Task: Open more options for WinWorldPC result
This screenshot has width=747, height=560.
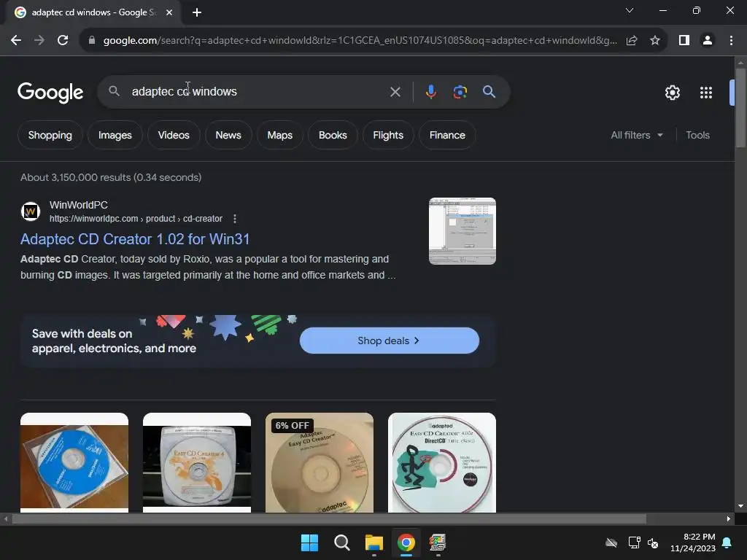Action: click(234, 219)
